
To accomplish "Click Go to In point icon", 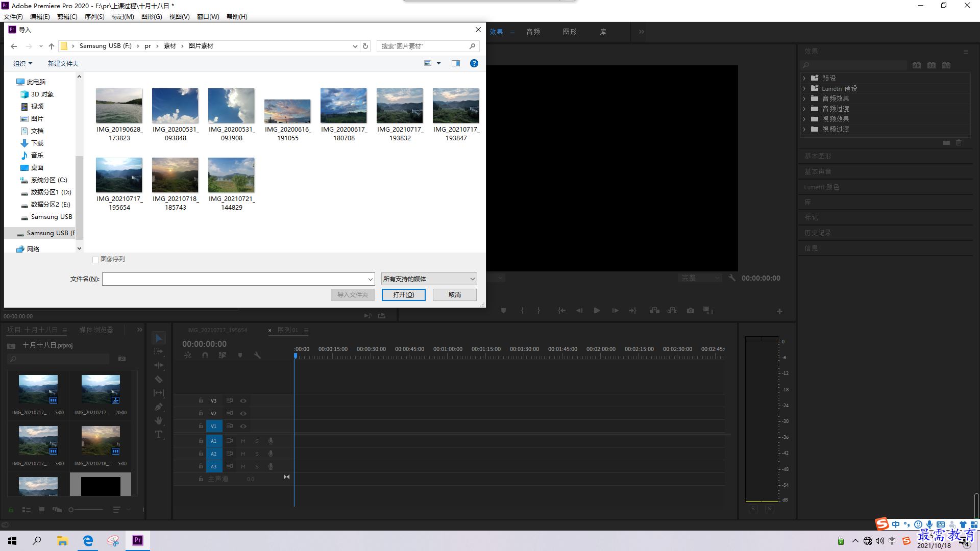I will [562, 311].
